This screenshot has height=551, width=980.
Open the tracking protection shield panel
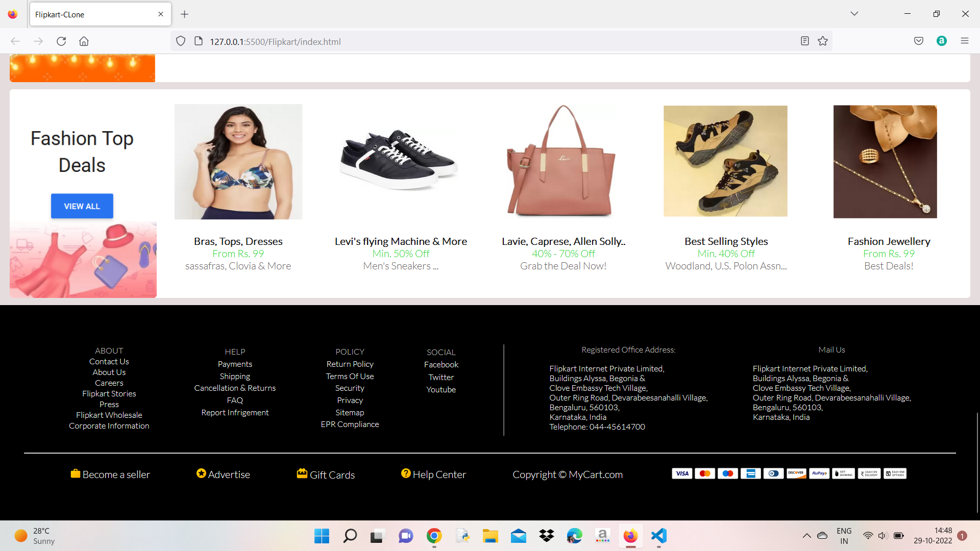point(181,41)
